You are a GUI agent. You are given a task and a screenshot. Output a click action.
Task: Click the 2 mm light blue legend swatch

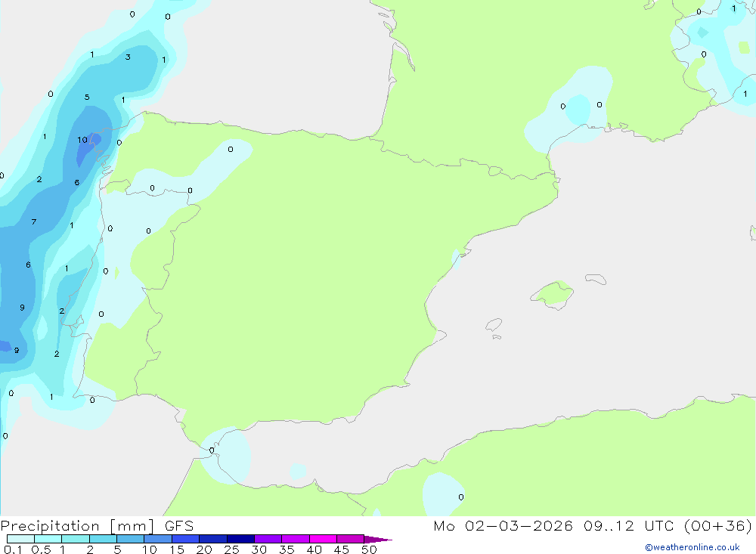pos(103,539)
